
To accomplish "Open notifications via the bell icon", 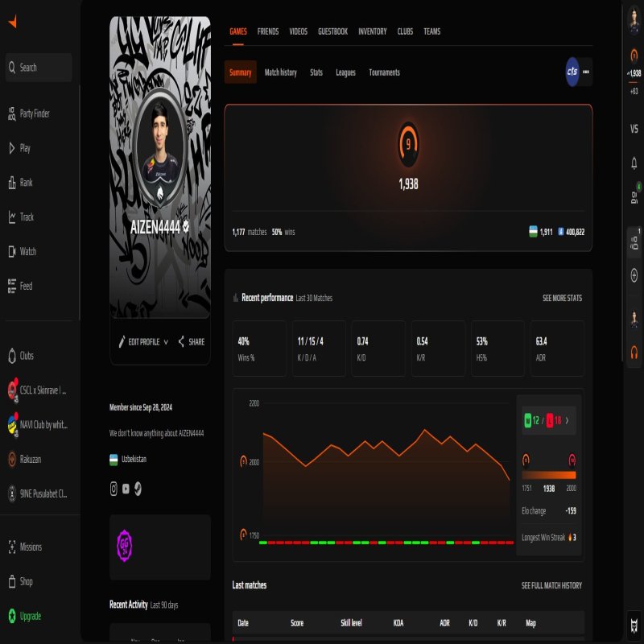I will (x=633, y=163).
